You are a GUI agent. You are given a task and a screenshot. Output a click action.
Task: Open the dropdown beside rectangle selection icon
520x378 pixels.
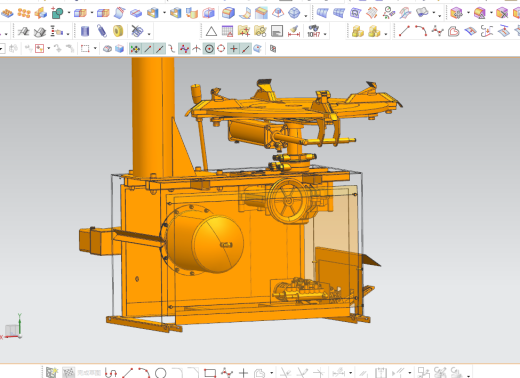[95, 49]
